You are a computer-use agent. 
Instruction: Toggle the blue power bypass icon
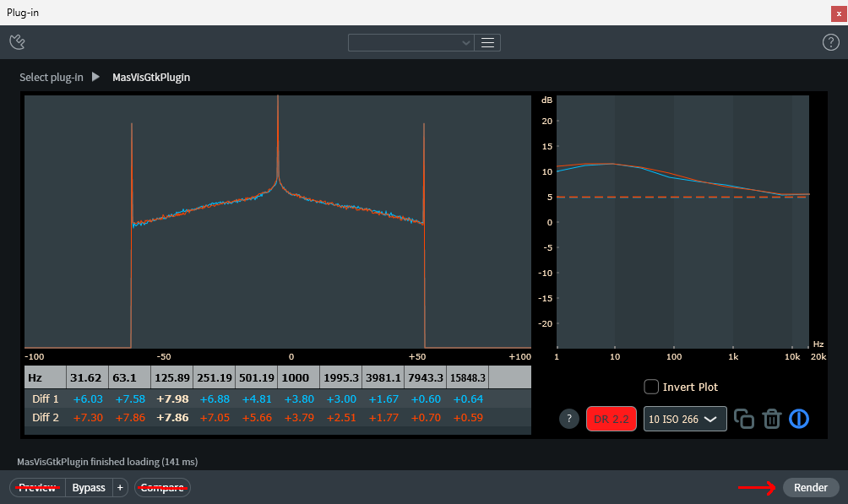click(x=799, y=419)
